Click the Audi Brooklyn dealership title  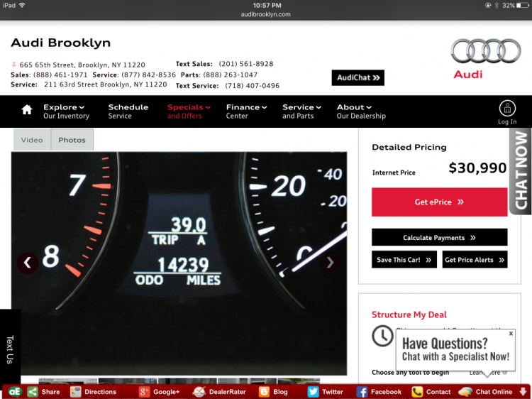coord(61,43)
